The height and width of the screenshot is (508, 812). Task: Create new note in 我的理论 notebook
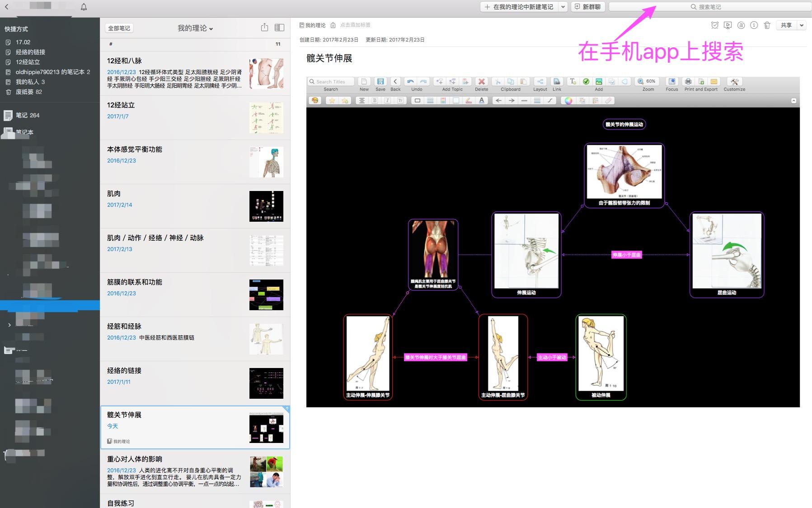tap(519, 7)
